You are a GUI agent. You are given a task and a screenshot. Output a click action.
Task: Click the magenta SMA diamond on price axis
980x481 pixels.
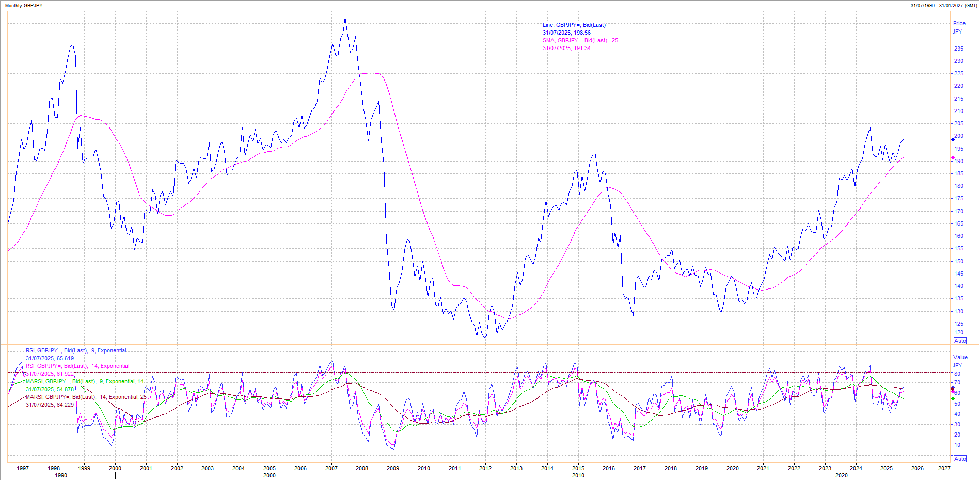click(953, 157)
